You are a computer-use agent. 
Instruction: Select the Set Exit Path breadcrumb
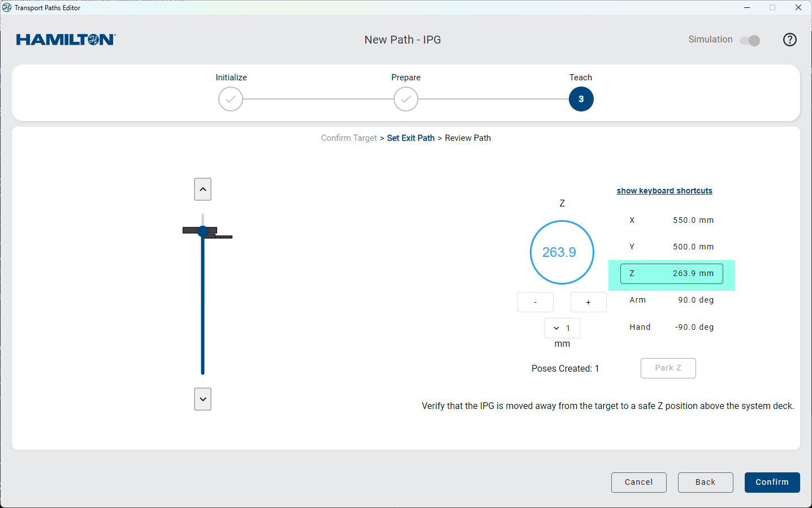coord(411,138)
